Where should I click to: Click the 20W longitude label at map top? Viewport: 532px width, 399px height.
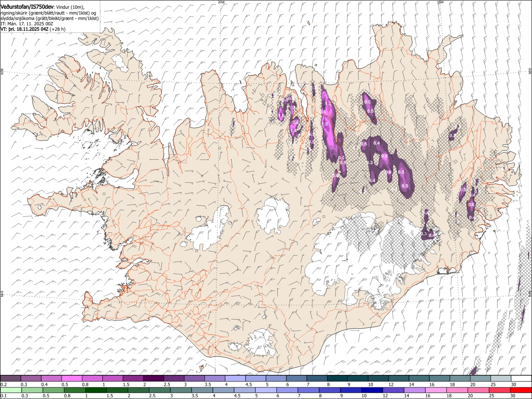point(221,2)
